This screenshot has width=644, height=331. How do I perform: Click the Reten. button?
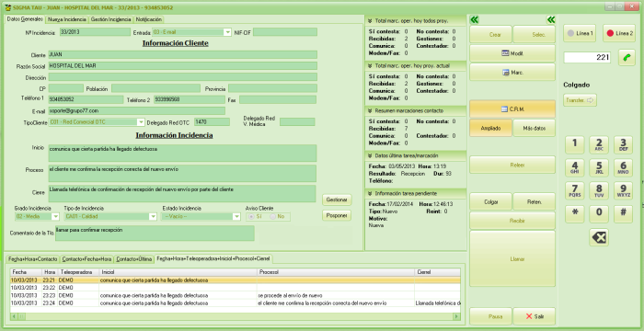tap(534, 201)
